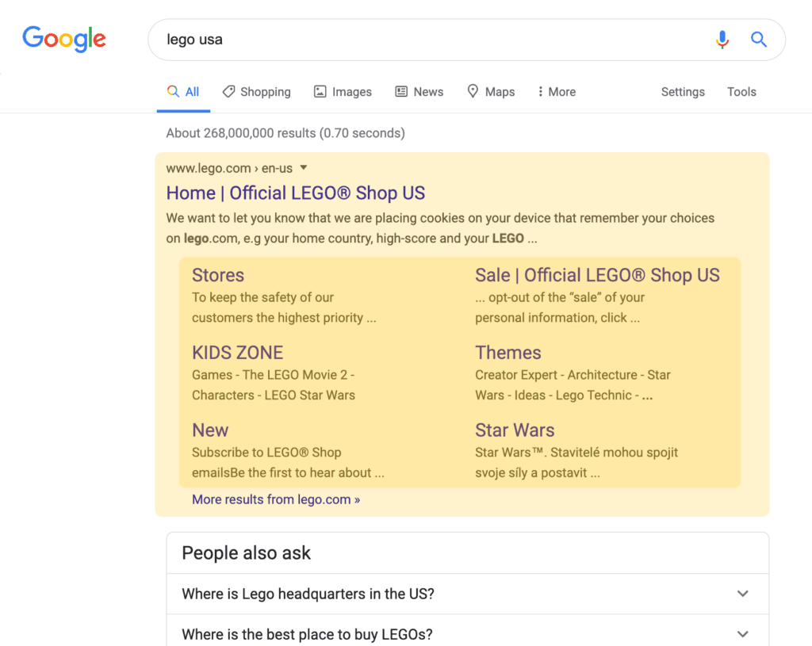Click 'Star Wars™. Stavitelé mohou spojit' text

point(576,453)
